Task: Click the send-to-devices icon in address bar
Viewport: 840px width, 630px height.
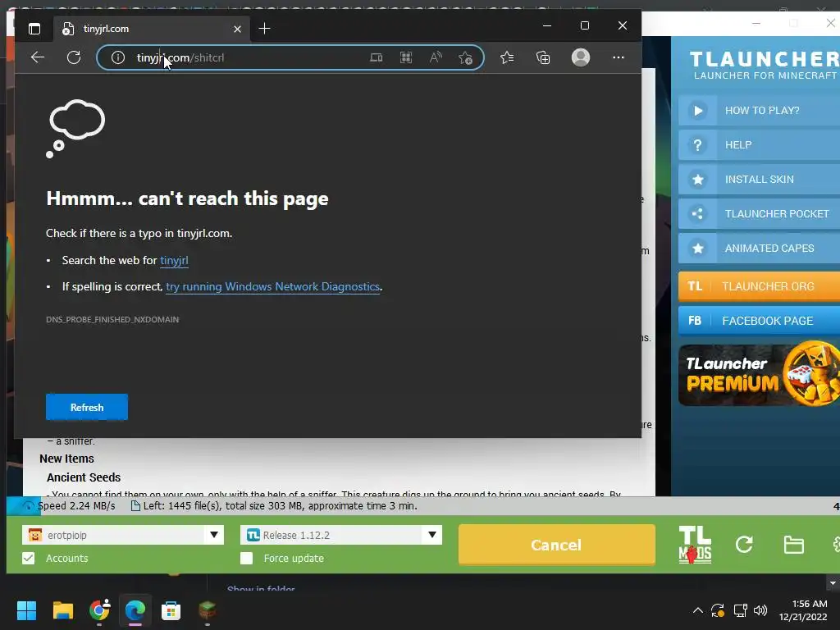Action: tap(376, 57)
